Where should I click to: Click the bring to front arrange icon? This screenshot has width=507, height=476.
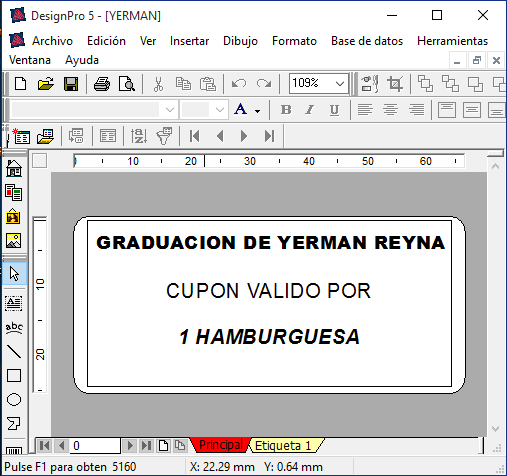click(426, 84)
